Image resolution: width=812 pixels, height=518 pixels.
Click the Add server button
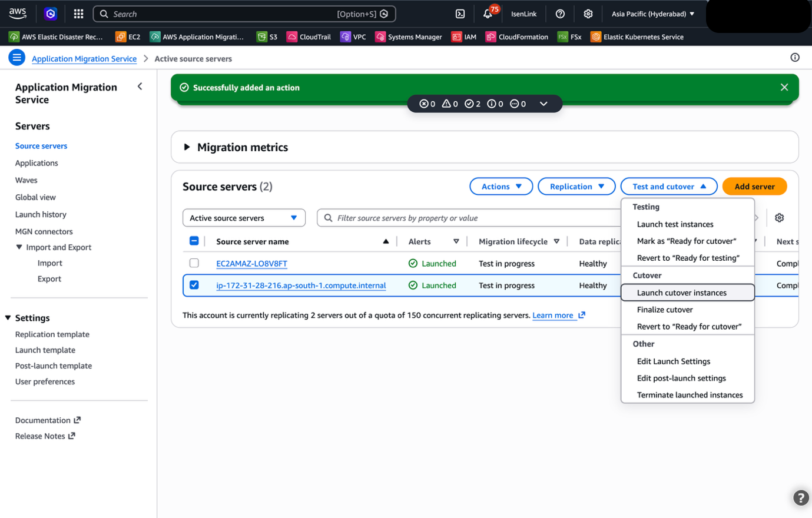coord(754,186)
